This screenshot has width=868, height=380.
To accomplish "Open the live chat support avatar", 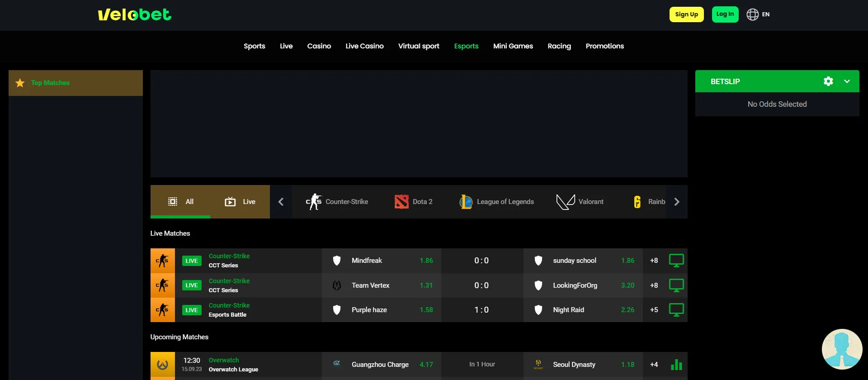I will click(x=842, y=349).
